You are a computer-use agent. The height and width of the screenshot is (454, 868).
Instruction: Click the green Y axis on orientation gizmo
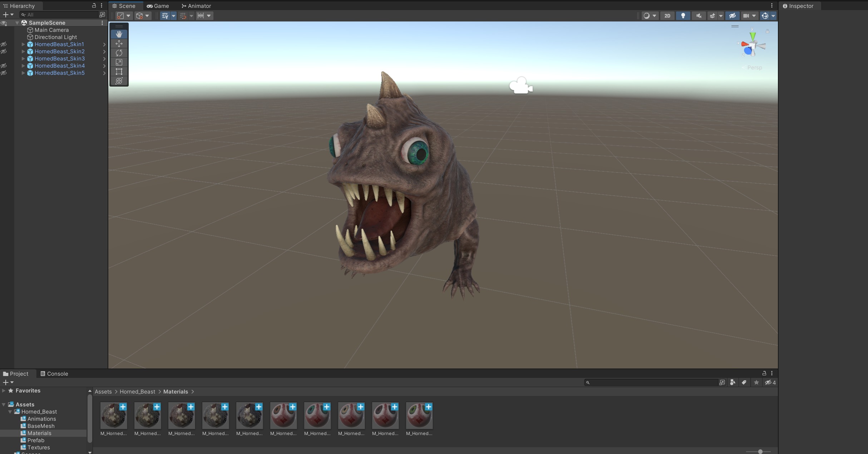[x=753, y=36]
